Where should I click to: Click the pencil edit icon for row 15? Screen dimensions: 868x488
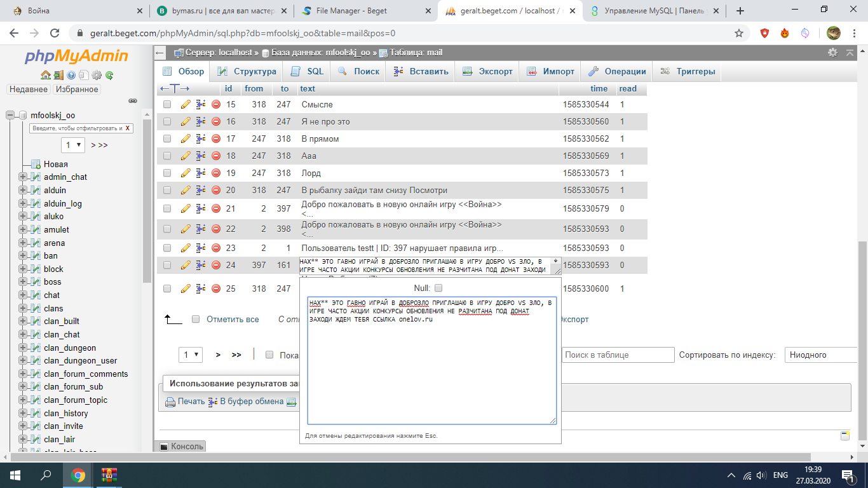[x=186, y=104]
